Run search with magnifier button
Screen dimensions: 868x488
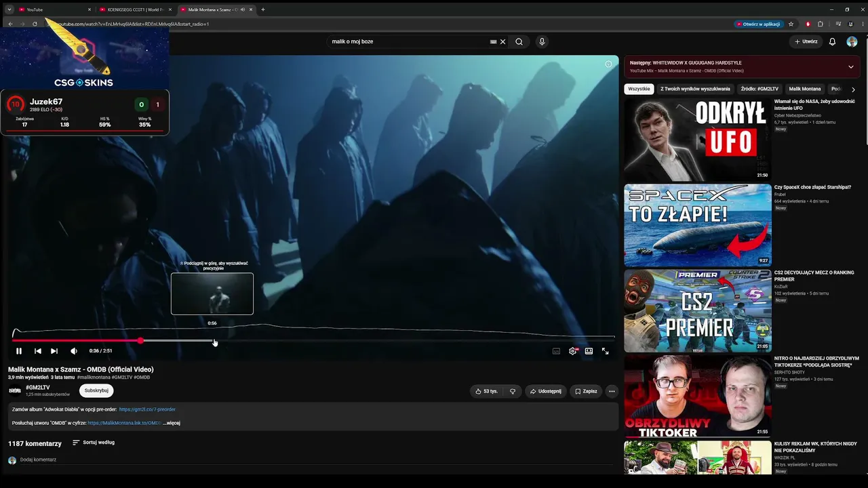click(519, 41)
